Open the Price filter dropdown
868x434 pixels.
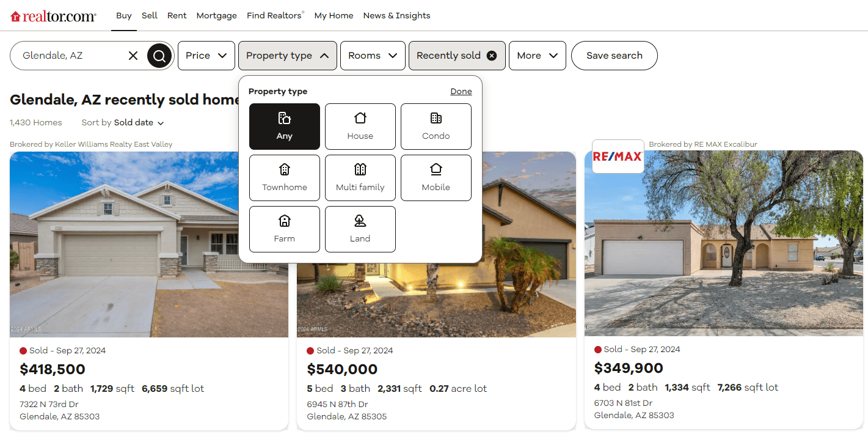click(206, 56)
